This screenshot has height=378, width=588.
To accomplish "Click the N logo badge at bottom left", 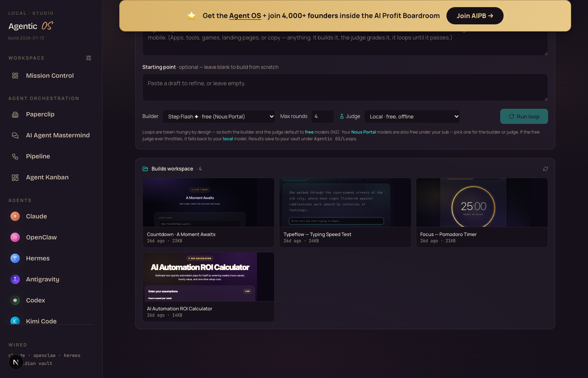I will point(16,362).
